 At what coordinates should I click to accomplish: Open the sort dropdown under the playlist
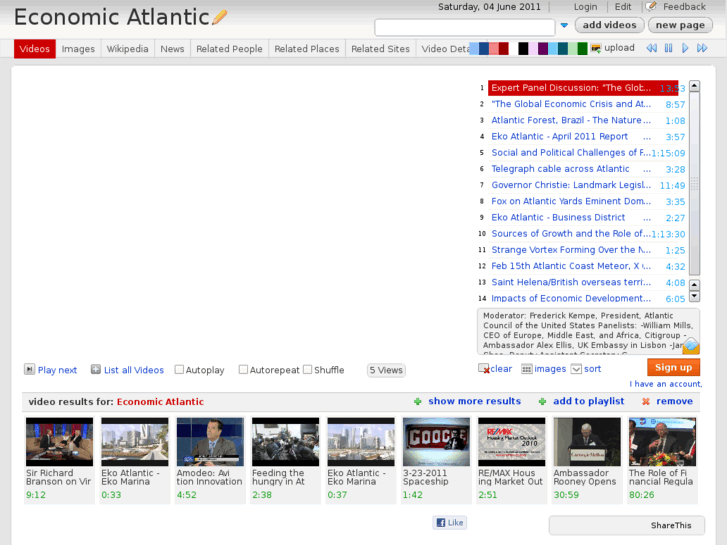576,369
